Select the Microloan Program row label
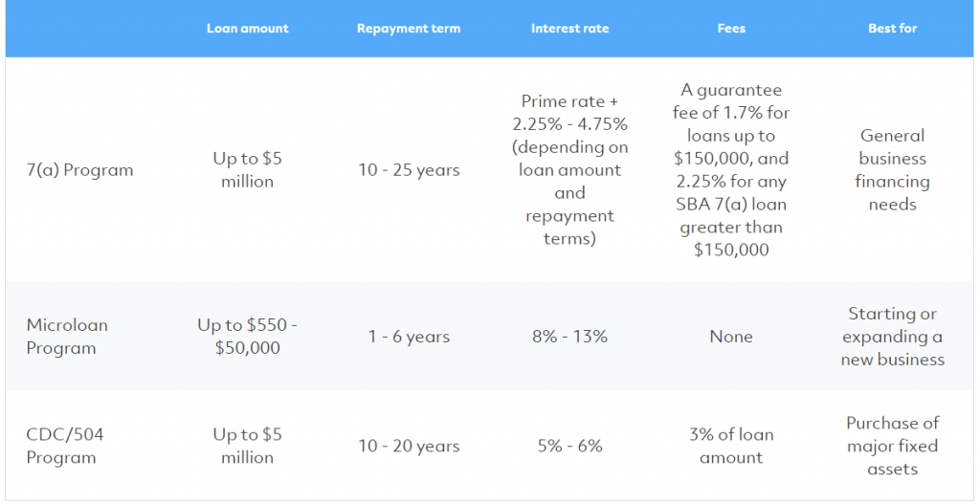This screenshot has width=980, height=504. click(67, 337)
